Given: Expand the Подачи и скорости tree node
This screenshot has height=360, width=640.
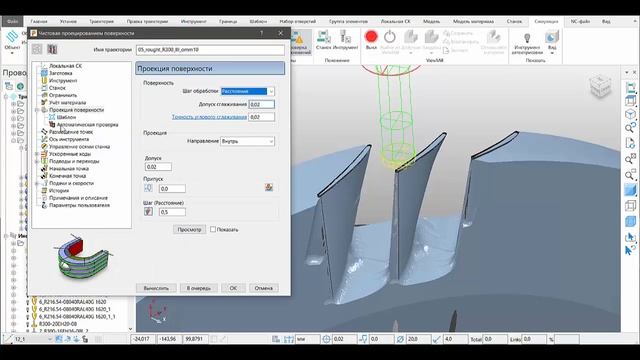Looking at the screenshot, I should click(37, 183).
